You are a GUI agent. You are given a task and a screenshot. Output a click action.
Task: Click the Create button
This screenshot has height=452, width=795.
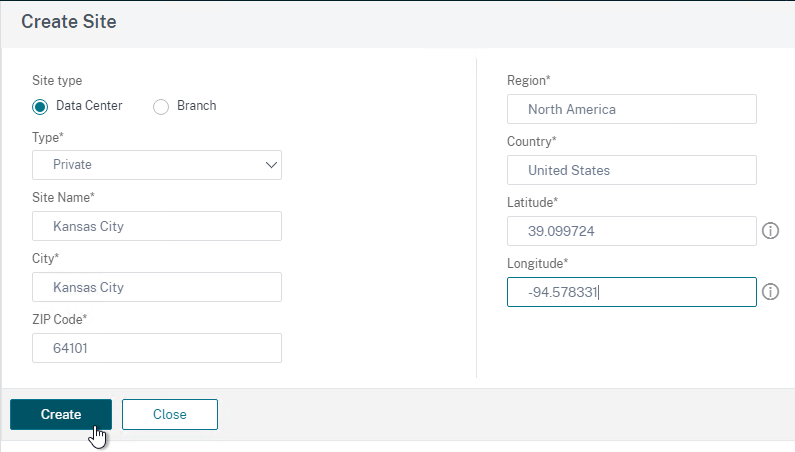[x=61, y=414]
